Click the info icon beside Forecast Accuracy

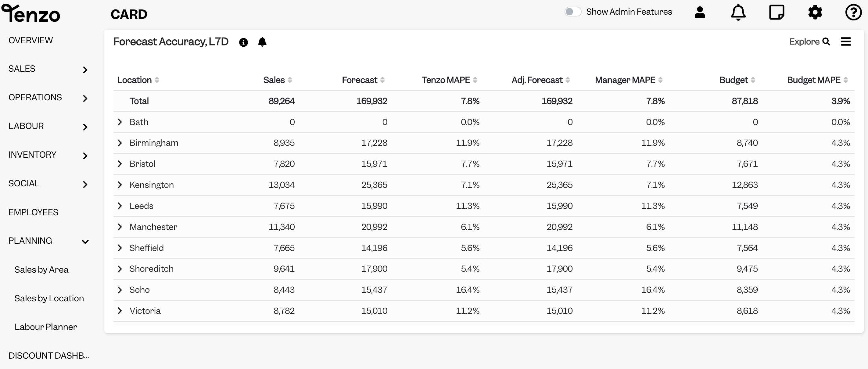(x=243, y=42)
